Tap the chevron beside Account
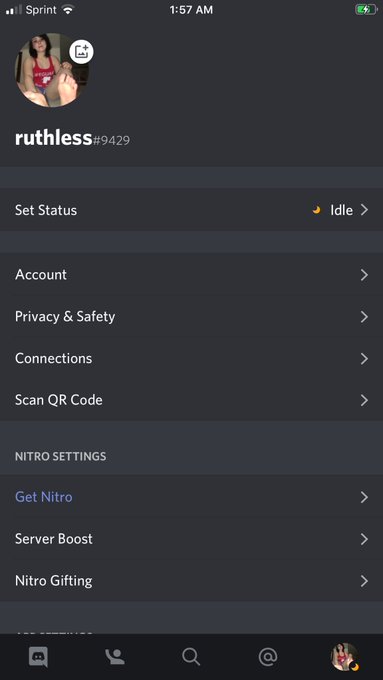 coord(364,275)
